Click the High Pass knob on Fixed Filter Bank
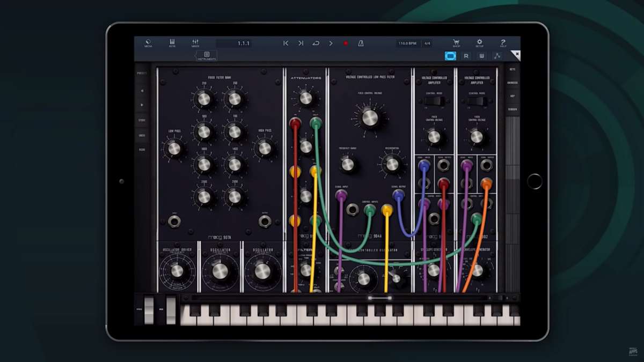Image resolution: width=644 pixels, height=362 pixels. (265, 149)
